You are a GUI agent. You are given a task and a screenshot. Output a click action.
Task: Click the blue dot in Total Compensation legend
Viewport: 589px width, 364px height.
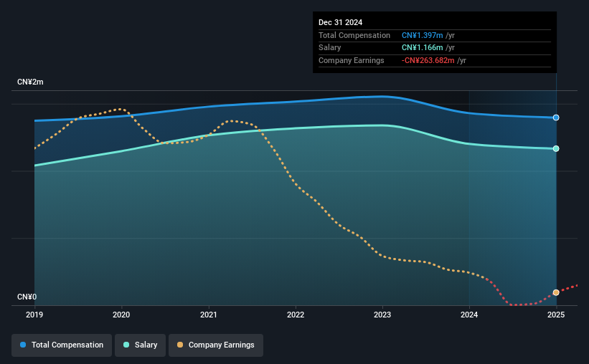23,345
